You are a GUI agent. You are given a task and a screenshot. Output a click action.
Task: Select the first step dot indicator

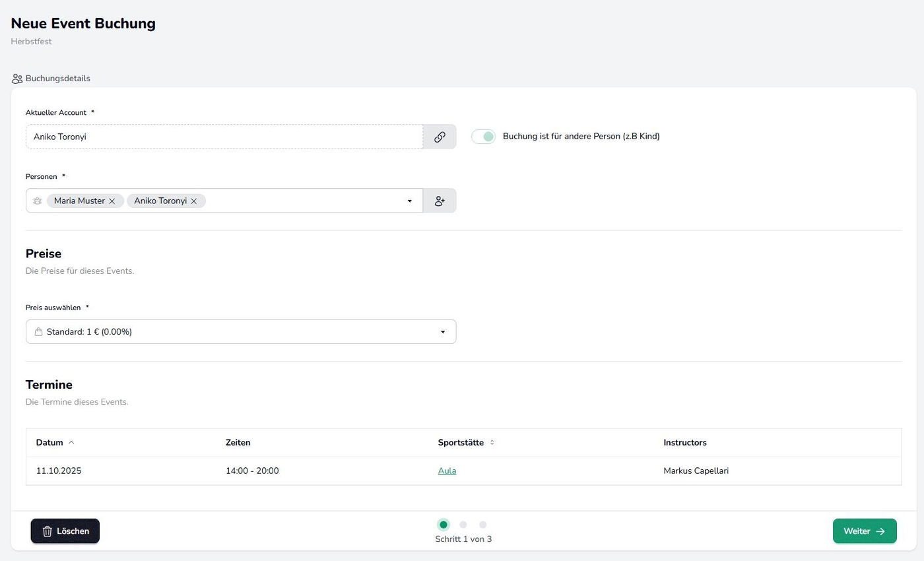click(x=444, y=525)
